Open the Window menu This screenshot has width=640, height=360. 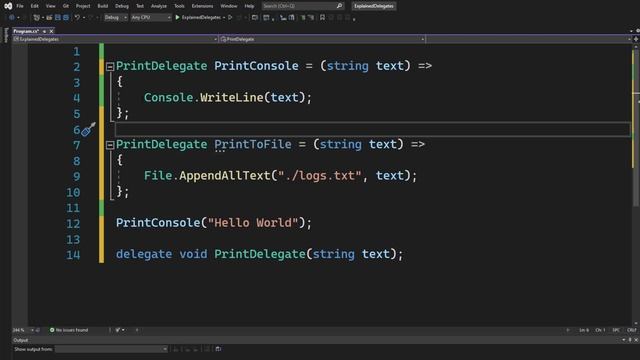(229, 6)
